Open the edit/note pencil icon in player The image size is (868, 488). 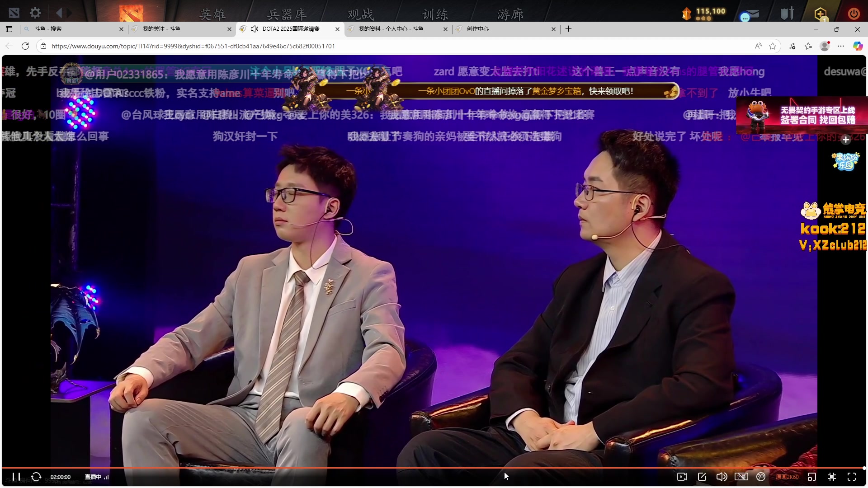(x=702, y=477)
